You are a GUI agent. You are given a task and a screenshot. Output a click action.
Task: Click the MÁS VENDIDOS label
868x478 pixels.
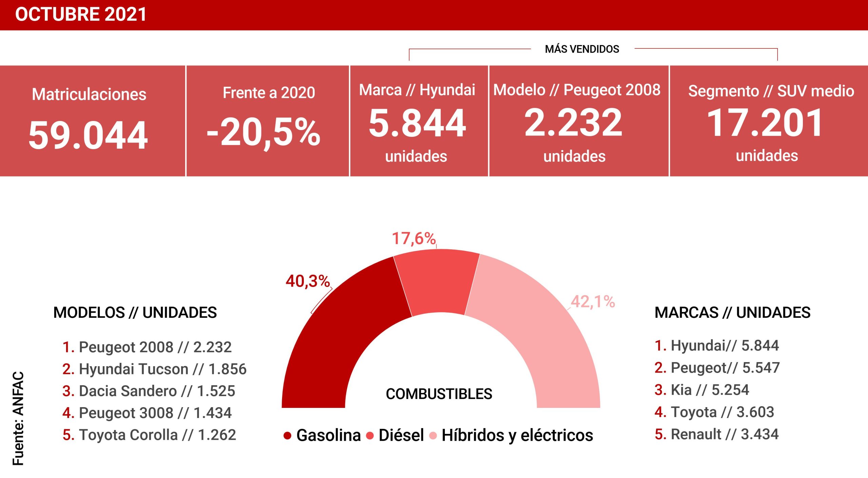tap(582, 49)
